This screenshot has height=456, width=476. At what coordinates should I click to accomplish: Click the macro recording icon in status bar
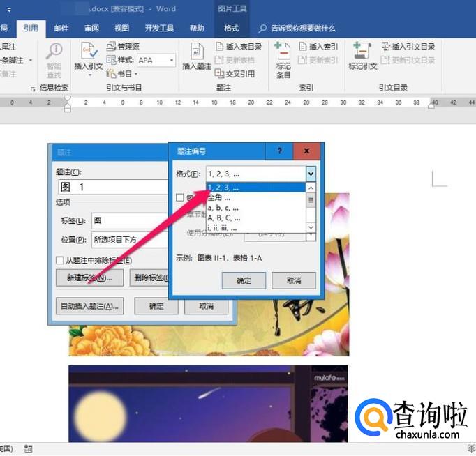pyautogui.click(x=28, y=449)
